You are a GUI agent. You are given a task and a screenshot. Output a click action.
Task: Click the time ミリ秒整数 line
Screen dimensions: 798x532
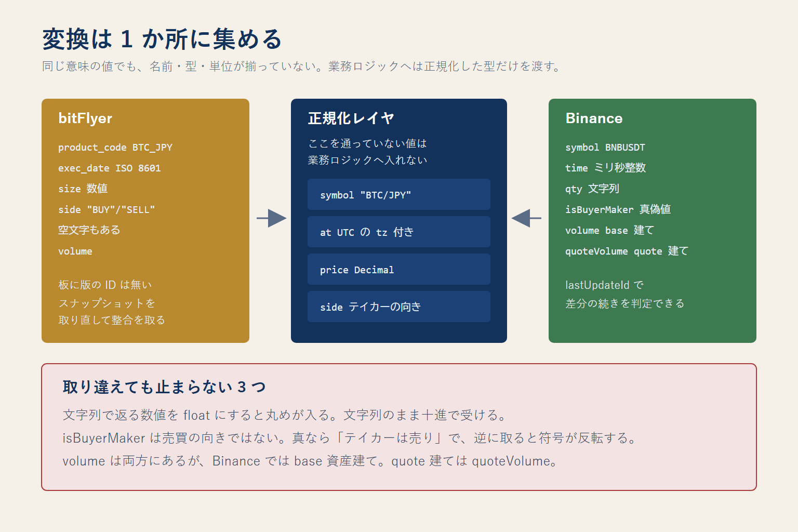pos(606,168)
